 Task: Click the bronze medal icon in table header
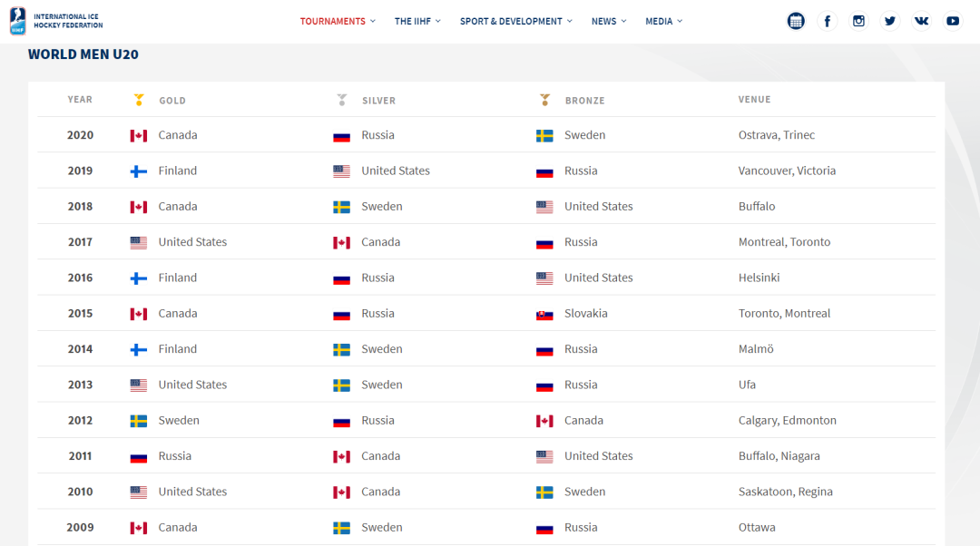click(545, 100)
